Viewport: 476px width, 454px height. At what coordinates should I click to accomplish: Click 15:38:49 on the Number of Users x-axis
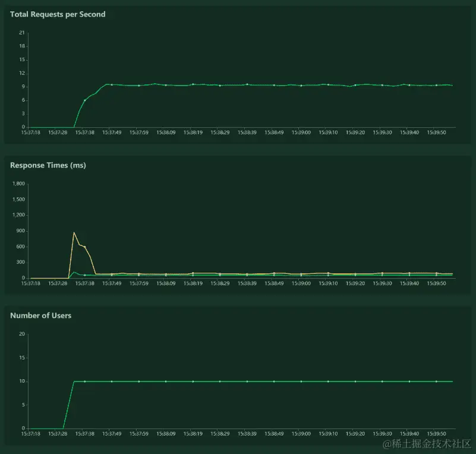coord(274,434)
